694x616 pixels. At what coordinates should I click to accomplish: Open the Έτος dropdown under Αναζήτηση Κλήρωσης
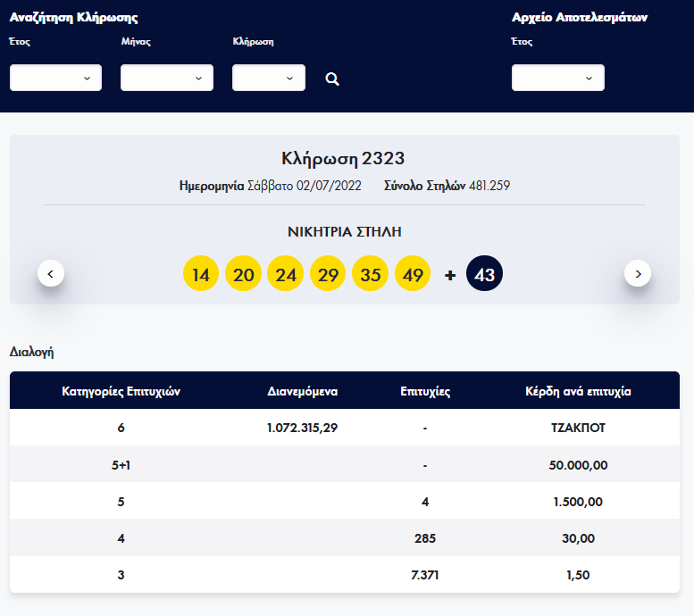55,78
